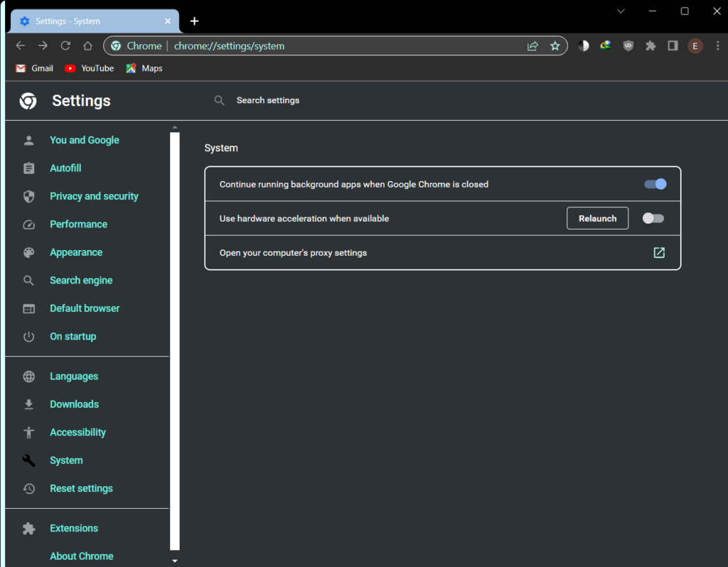Enable hardware acceleration when available
Image resolution: width=728 pixels, height=567 pixels.
(653, 218)
